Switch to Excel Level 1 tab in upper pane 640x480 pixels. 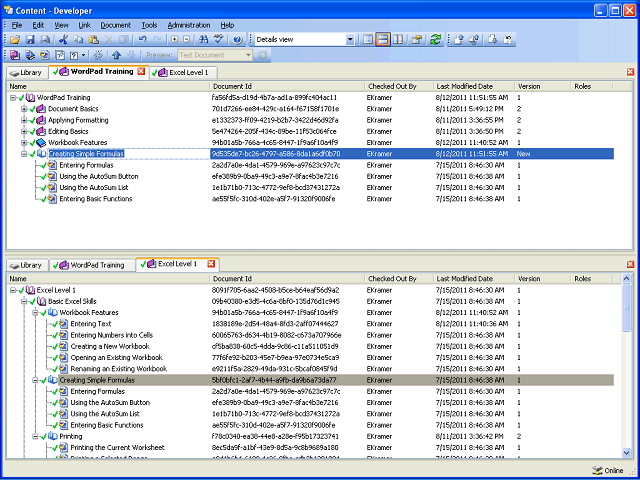183,73
